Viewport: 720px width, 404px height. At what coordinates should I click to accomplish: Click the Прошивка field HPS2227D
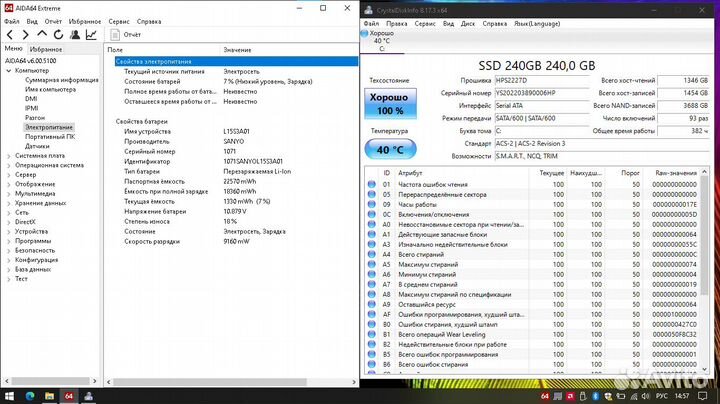[542, 80]
